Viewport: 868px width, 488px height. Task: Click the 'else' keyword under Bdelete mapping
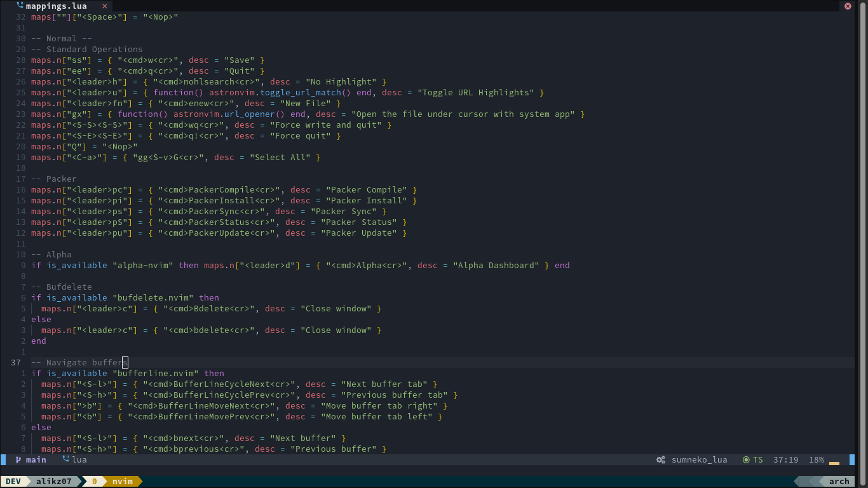pyautogui.click(x=41, y=319)
